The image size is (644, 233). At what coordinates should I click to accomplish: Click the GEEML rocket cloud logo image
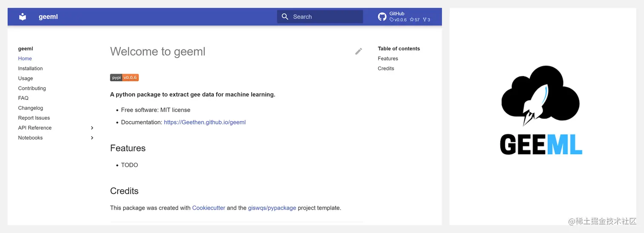541,111
